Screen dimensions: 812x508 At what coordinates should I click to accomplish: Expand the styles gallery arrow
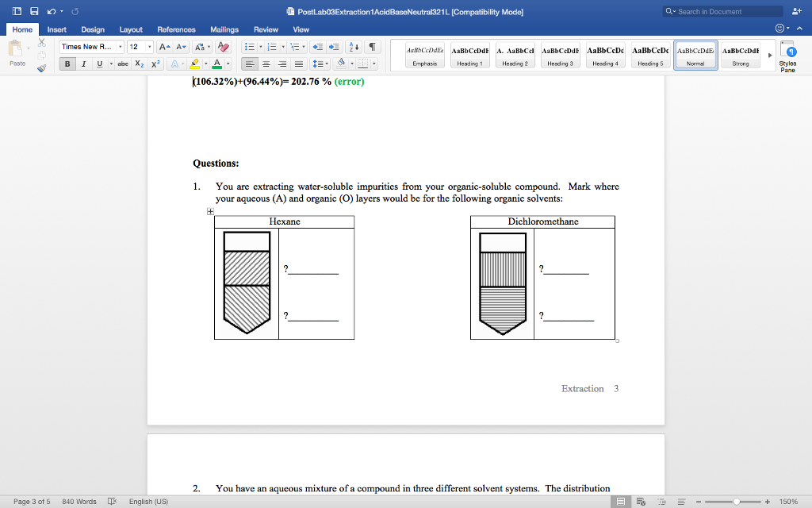(768, 55)
